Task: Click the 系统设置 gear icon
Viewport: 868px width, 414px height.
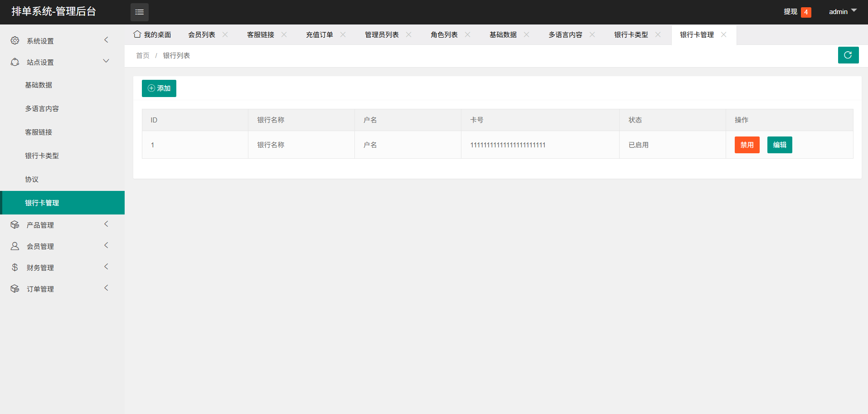Action: (x=15, y=40)
